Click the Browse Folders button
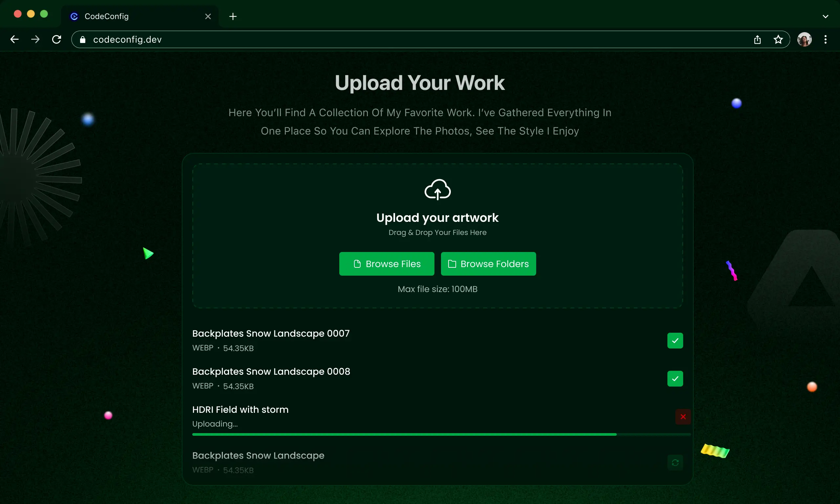This screenshot has height=504, width=840. point(488,264)
